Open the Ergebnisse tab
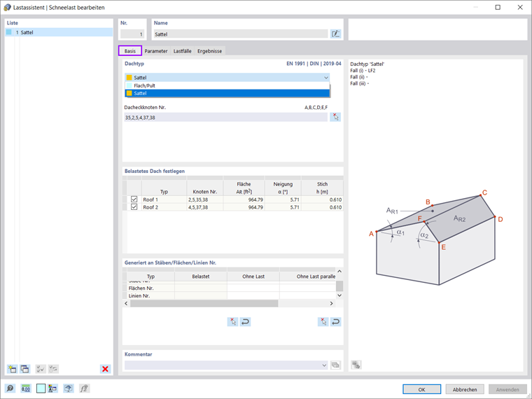The height and width of the screenshot is (399, 532). [x=210, y=51]
